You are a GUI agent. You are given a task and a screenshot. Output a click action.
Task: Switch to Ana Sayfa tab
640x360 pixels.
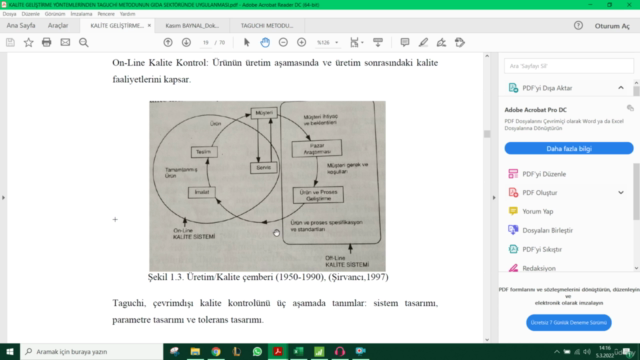point(21,25)
